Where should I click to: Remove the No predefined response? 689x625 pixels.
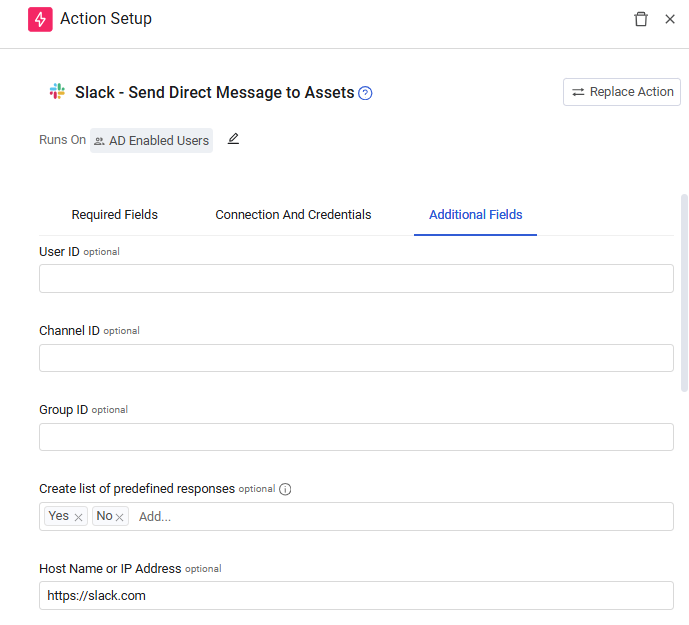tap(119, 517)
